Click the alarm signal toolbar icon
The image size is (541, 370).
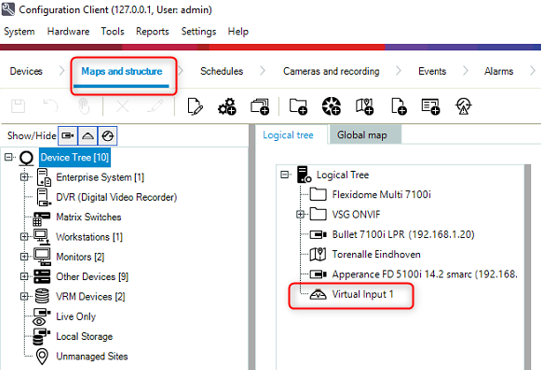pos(463,106)
